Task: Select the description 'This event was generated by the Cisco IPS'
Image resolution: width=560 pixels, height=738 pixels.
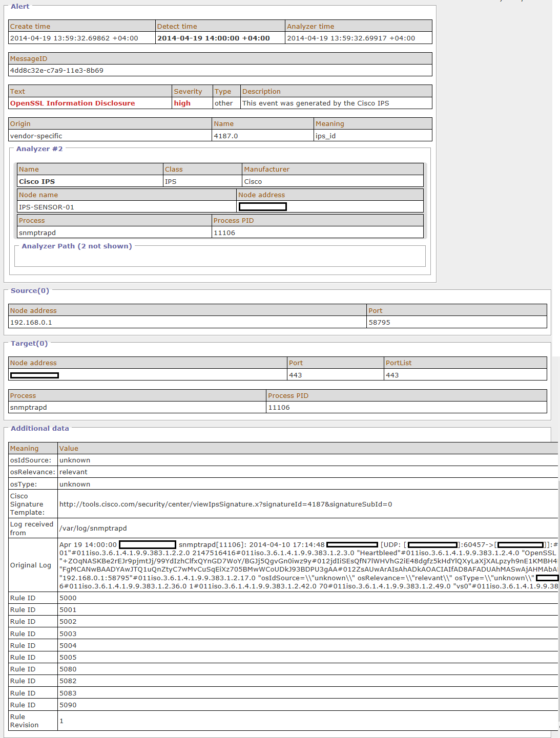Action: coord(316,103)
